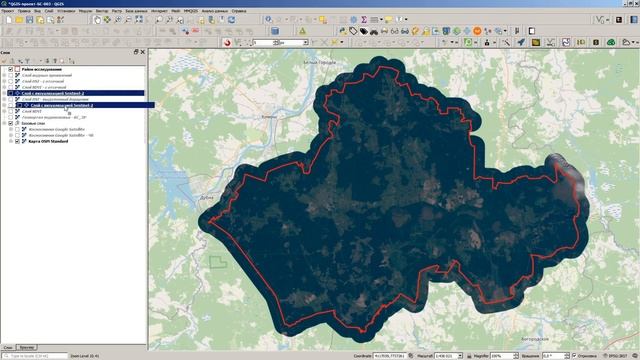Click the coordinate field in status bar
The image size is (640, 360).
tap(389, 356)
